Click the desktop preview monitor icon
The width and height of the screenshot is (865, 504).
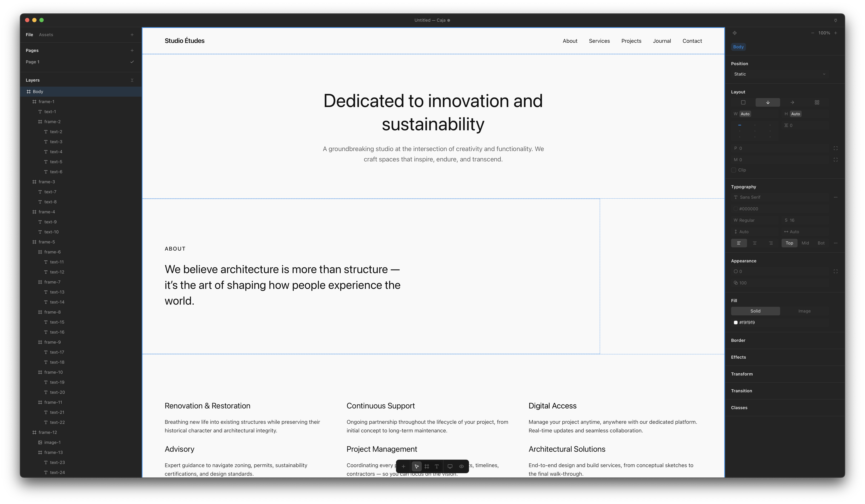450,466
